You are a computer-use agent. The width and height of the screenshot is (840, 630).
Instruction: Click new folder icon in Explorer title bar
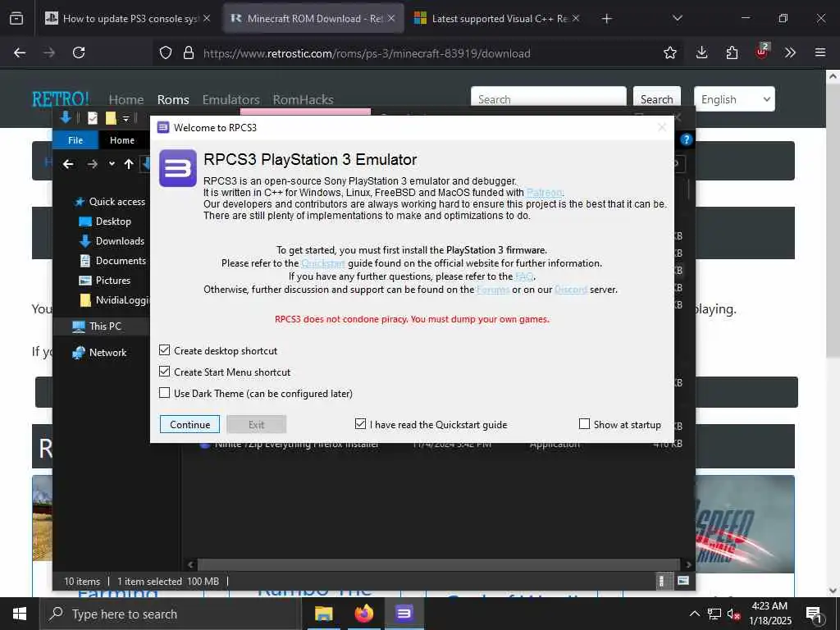[111, 118]
